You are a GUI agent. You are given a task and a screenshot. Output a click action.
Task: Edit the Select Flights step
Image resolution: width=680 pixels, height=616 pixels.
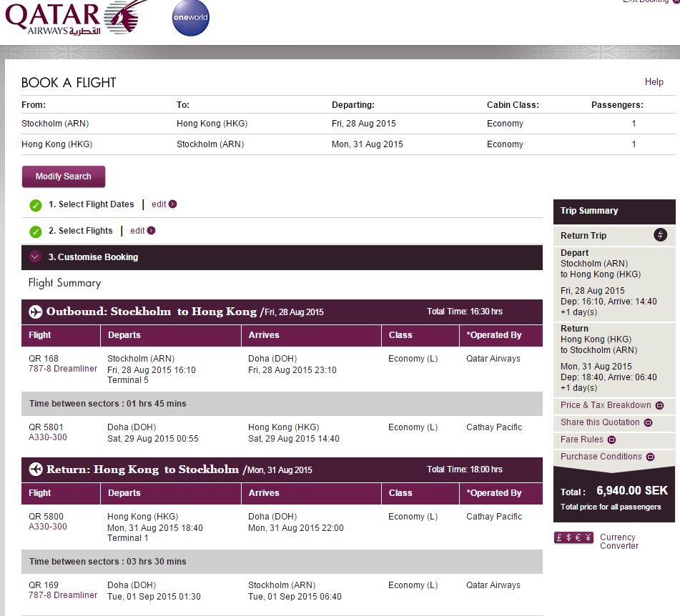[142, 231]
